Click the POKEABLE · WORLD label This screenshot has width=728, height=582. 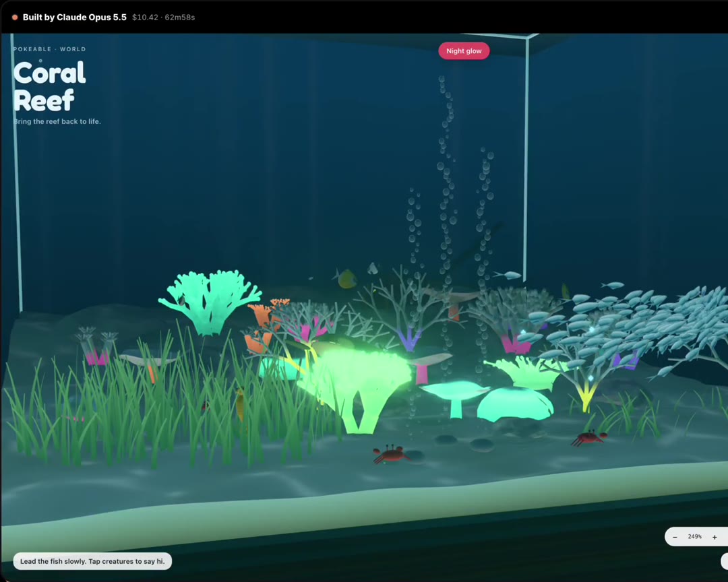coord(50,49)
